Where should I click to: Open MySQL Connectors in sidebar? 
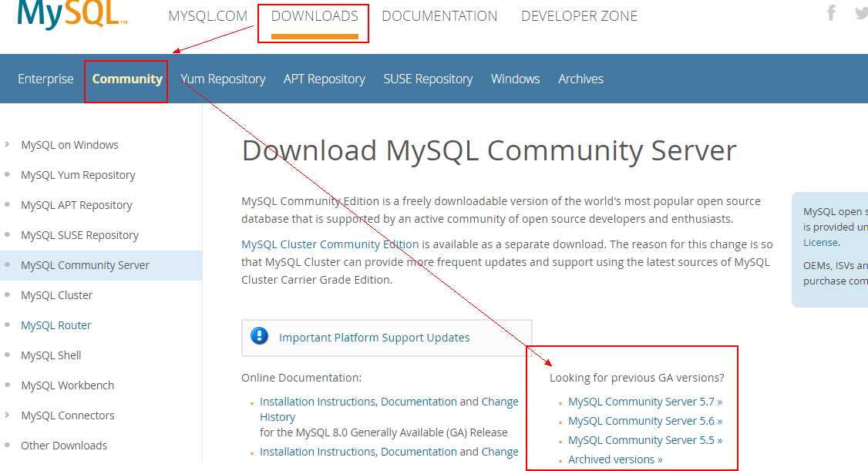point(68,415)
